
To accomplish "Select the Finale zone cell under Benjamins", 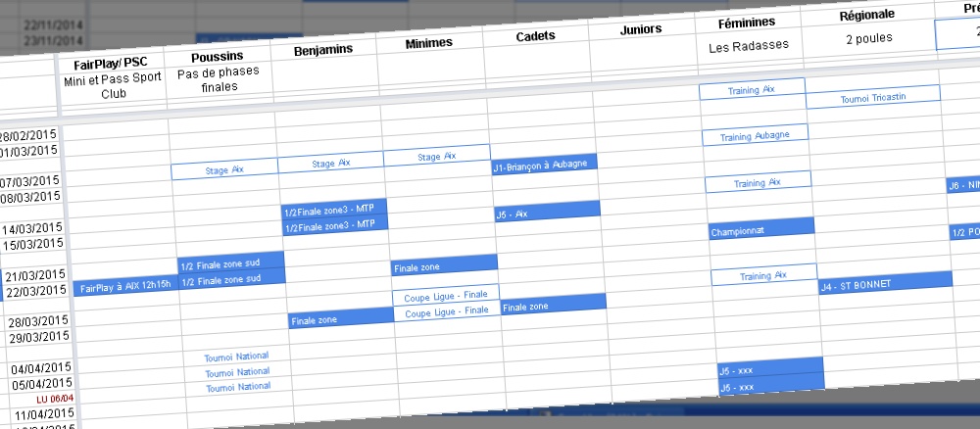I will tap(341, 319).
